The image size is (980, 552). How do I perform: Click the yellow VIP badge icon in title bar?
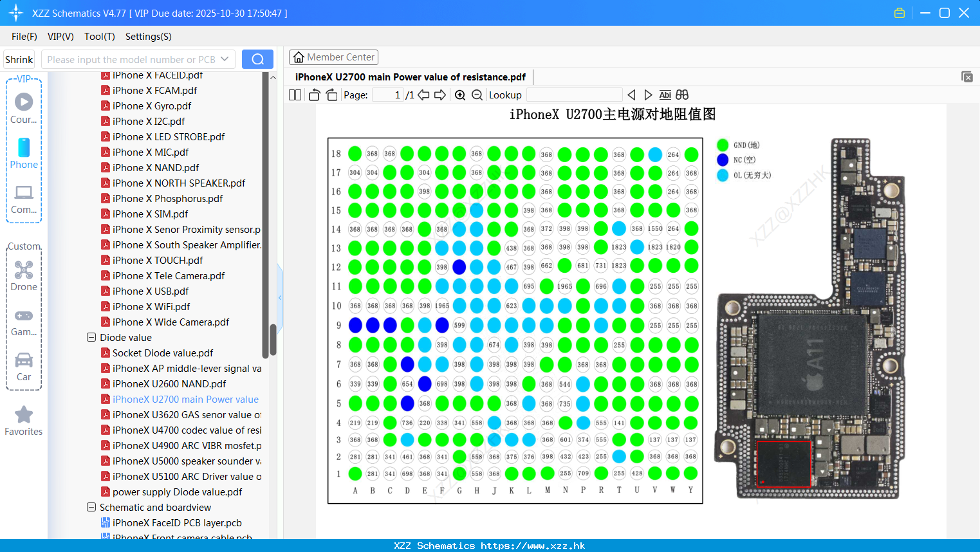[x=900, y=13]
